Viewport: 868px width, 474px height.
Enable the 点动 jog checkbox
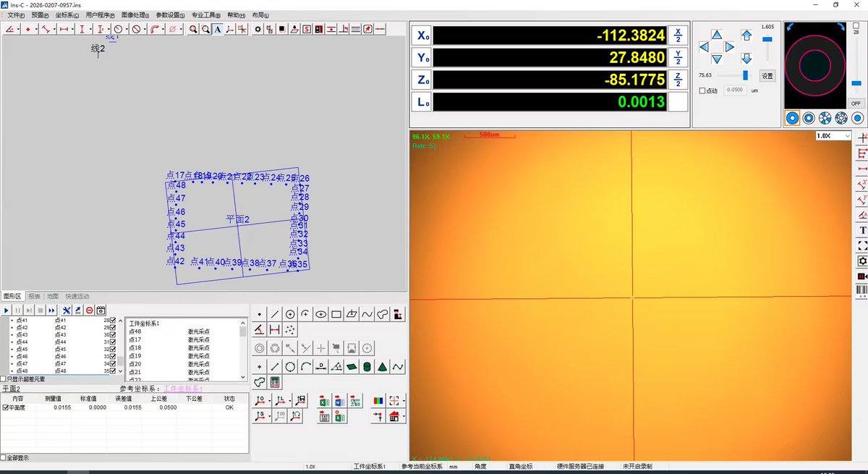[702, 90]
